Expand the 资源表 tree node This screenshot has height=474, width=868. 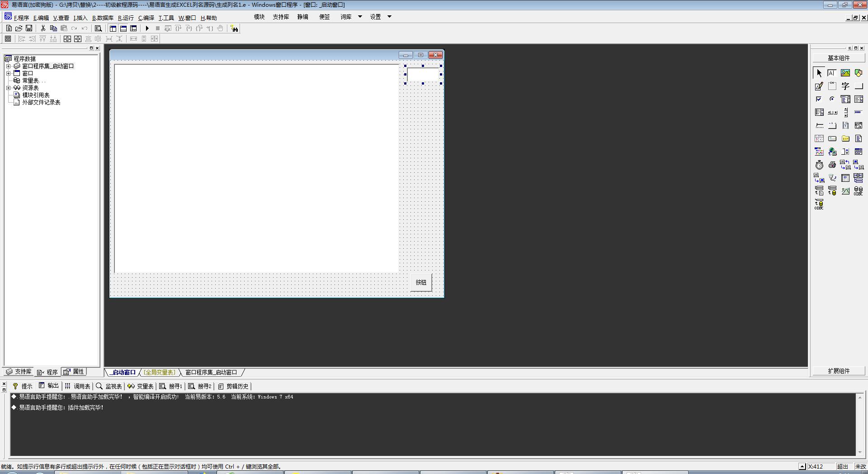(x=8, y=88)
